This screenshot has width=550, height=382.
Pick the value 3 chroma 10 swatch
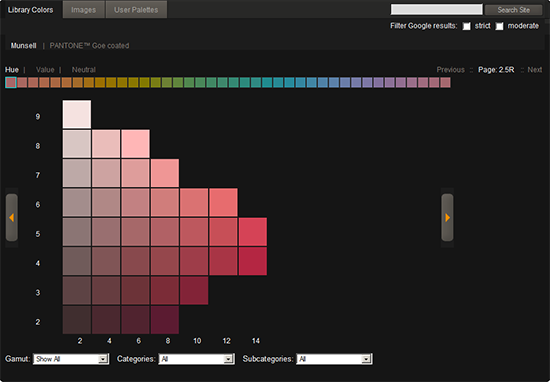pos(194,290)
